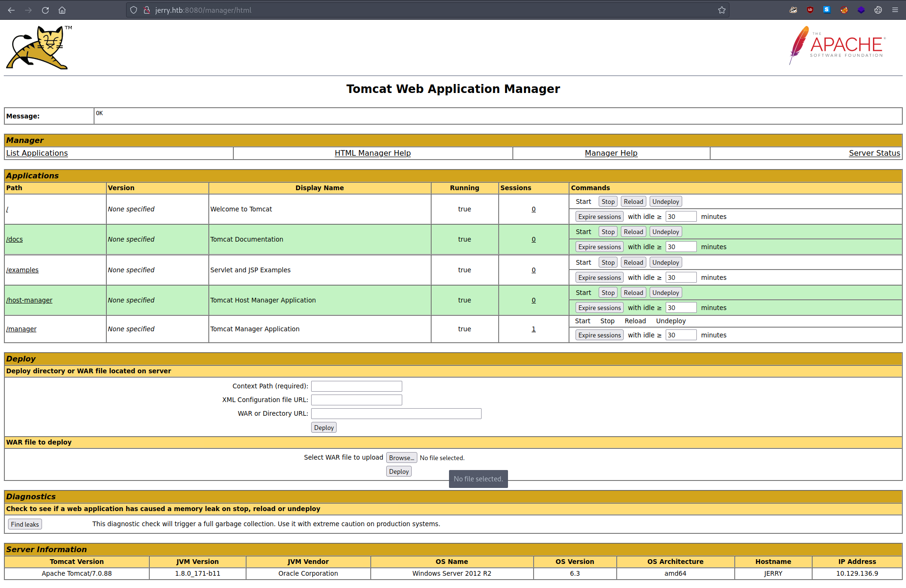Viewport: 906px width, 588px height.
Task: Go back to the previous page
Action: click(11, 10)
